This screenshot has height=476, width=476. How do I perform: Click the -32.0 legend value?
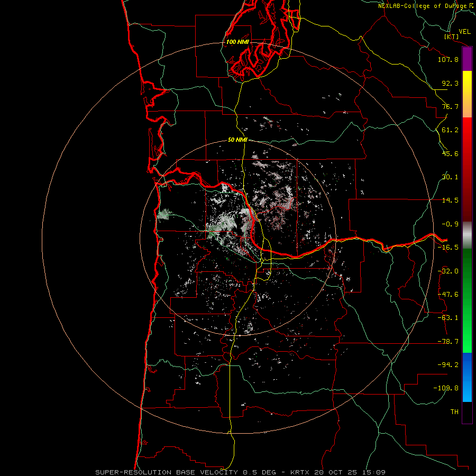(448, 271)
